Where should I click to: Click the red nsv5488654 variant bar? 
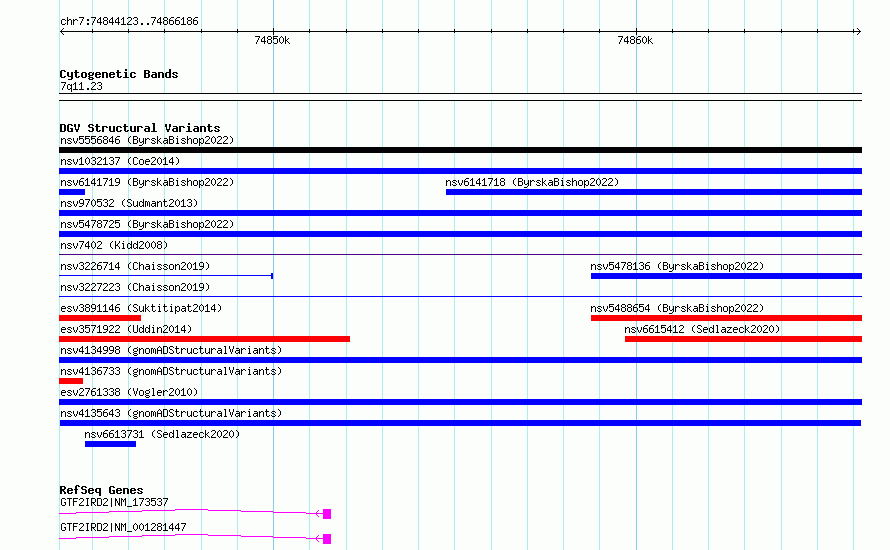(726, 318)
